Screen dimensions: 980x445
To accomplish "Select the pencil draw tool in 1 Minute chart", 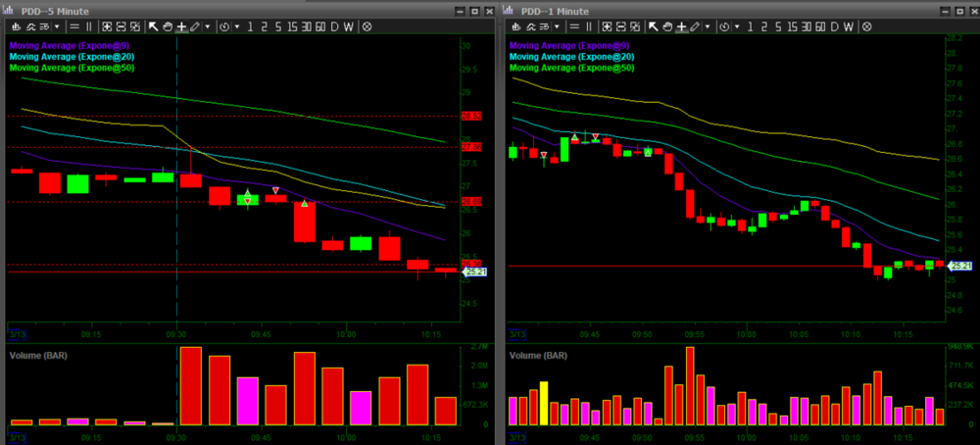I will tap(695, 26).
